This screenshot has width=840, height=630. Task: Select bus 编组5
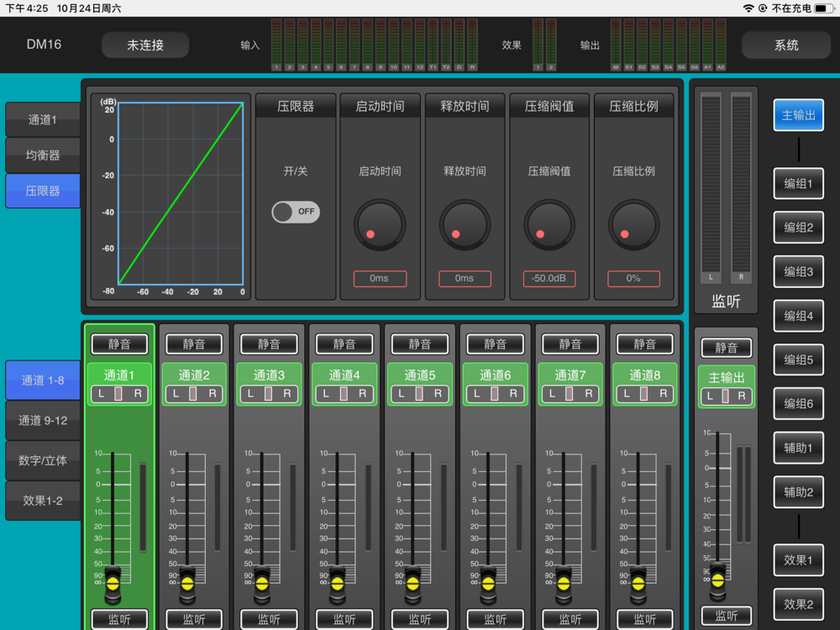coord(798,360)
